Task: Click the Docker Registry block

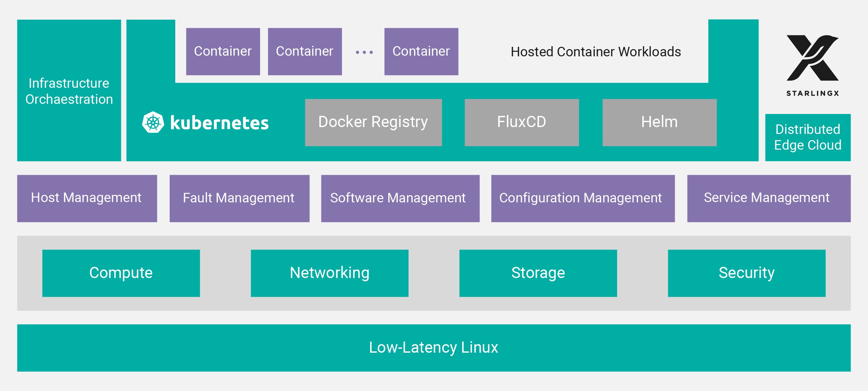Action: point(373,122)
